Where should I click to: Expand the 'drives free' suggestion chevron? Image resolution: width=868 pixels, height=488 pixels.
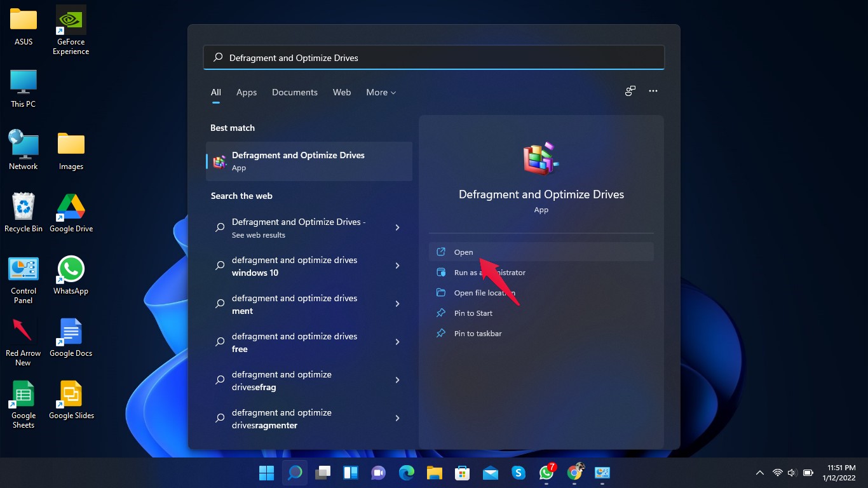[397, 342]
